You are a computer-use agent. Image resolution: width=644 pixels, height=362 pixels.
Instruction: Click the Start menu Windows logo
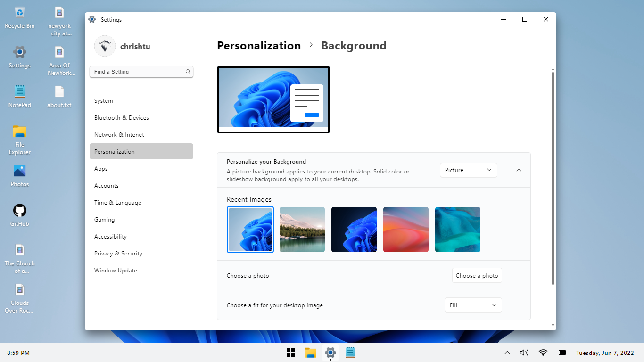[x=291, y=353]
